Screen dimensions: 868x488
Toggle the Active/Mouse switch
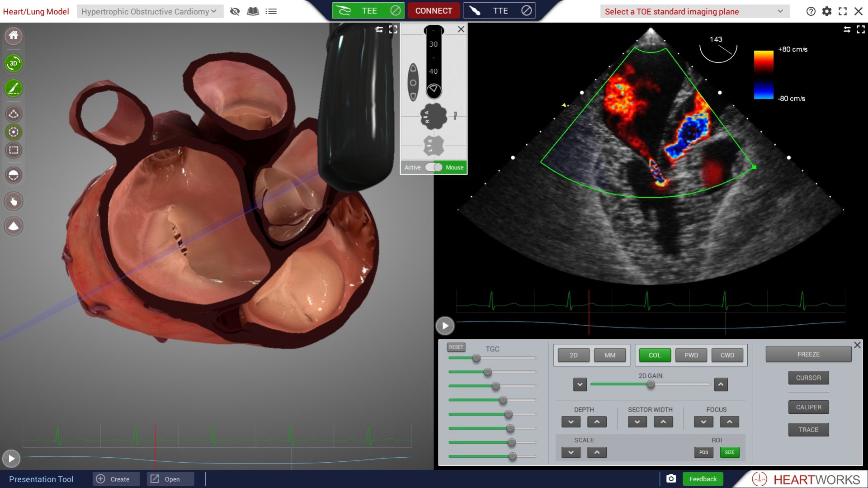(x=434, y=167)
